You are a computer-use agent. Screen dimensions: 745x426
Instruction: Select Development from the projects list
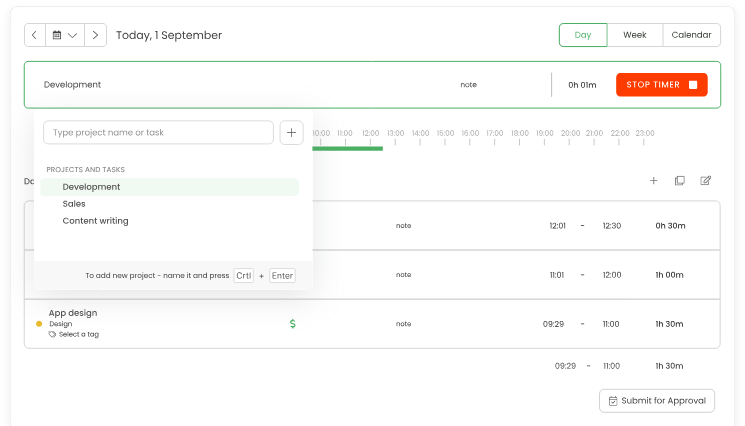coord(91,187)
